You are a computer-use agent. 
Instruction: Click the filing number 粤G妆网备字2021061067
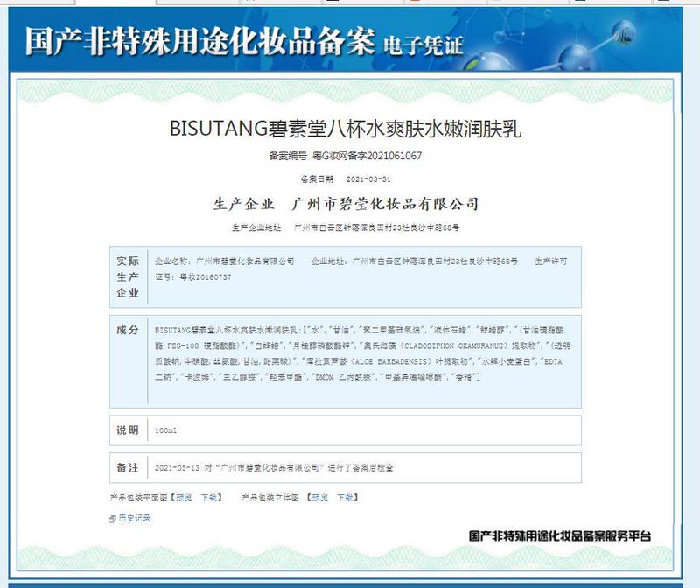(367, 156)
